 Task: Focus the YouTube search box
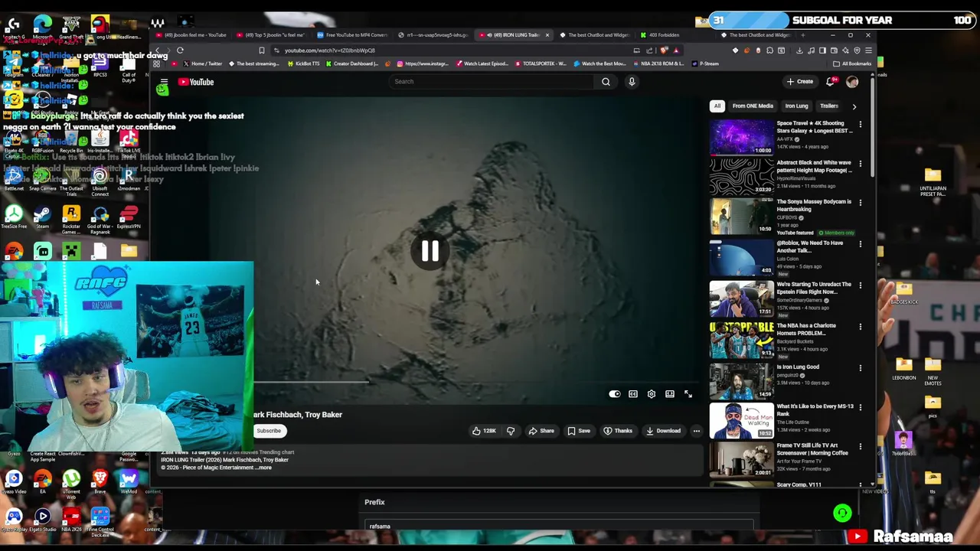point(492,82)
